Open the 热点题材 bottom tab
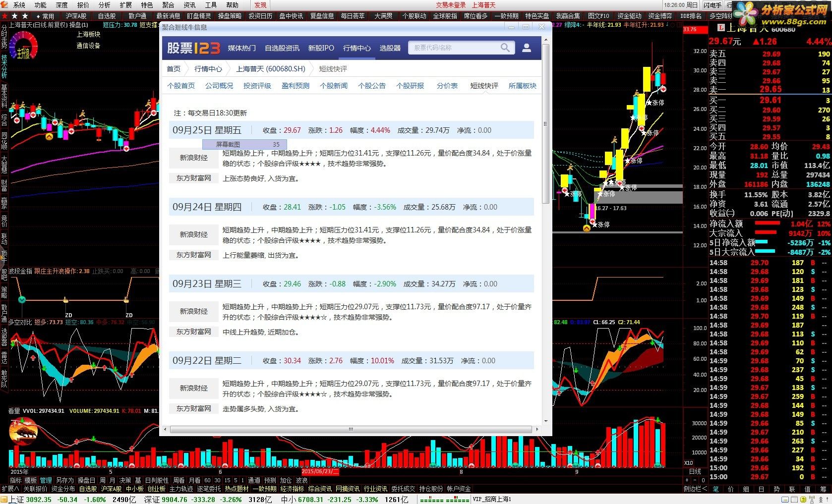This screenshot has height=504, width=832. pos(237,489)
